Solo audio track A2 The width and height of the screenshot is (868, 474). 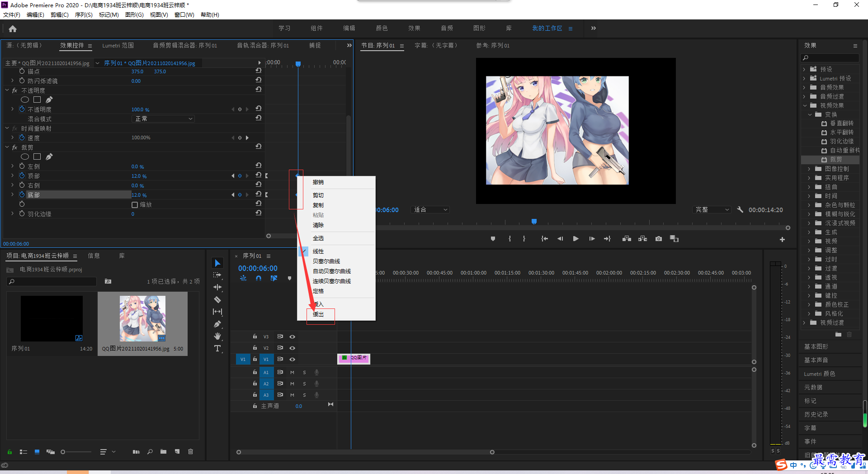pos(304,384)
